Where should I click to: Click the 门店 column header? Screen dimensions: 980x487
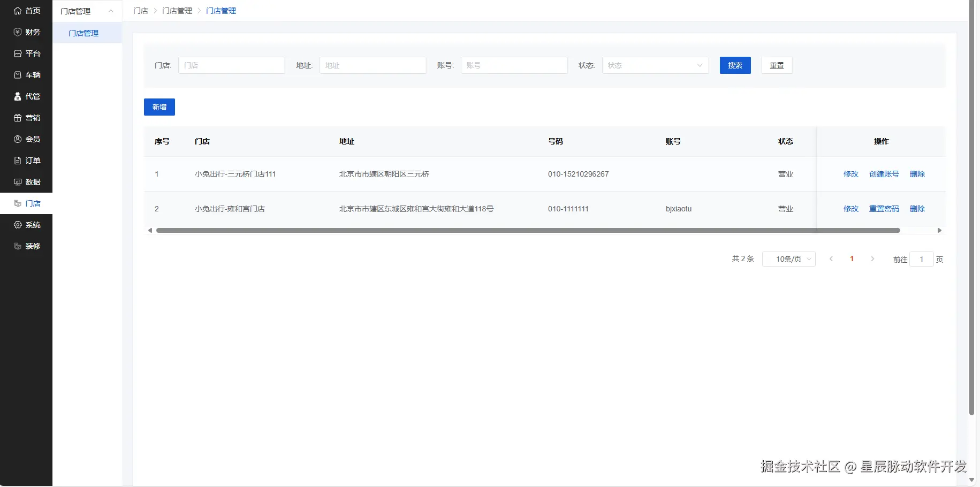point(202,141)
